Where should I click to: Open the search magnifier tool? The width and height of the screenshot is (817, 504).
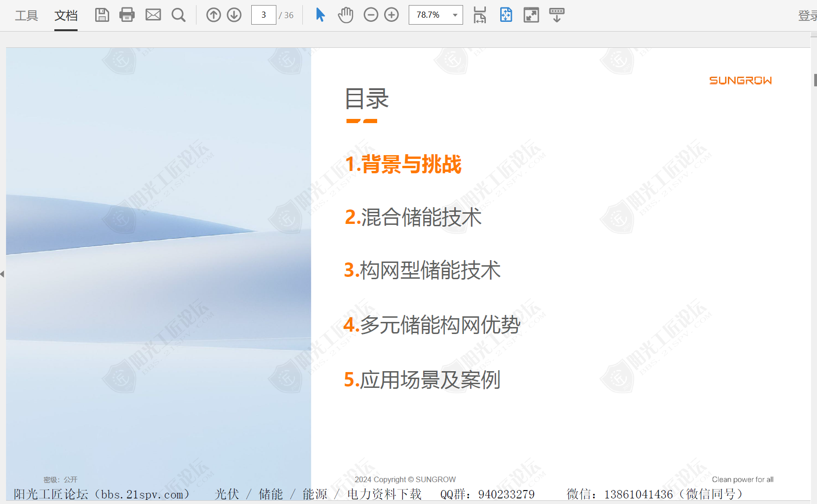point(178,15)
